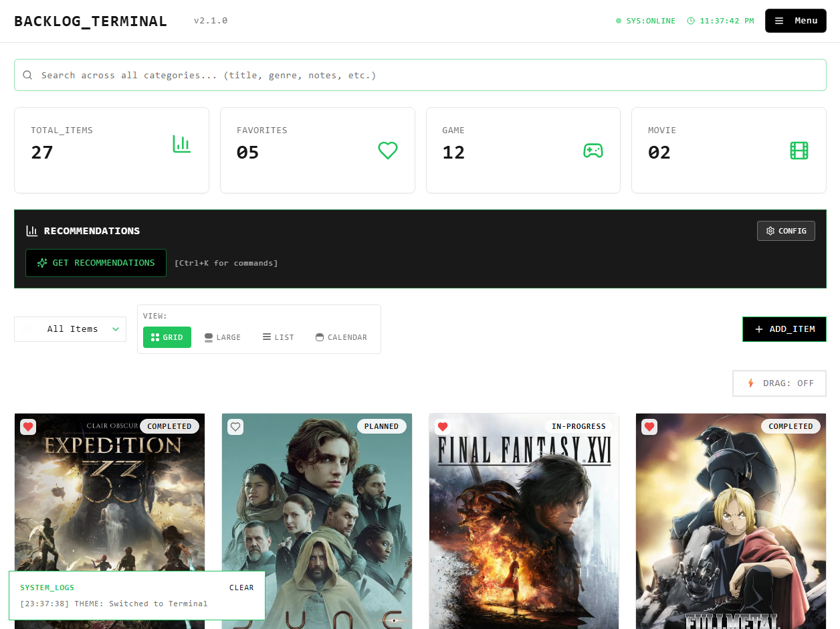Click the bar chart icon in TOTAL_ITEMS card
Screen dimensions: 840x629
182,144
